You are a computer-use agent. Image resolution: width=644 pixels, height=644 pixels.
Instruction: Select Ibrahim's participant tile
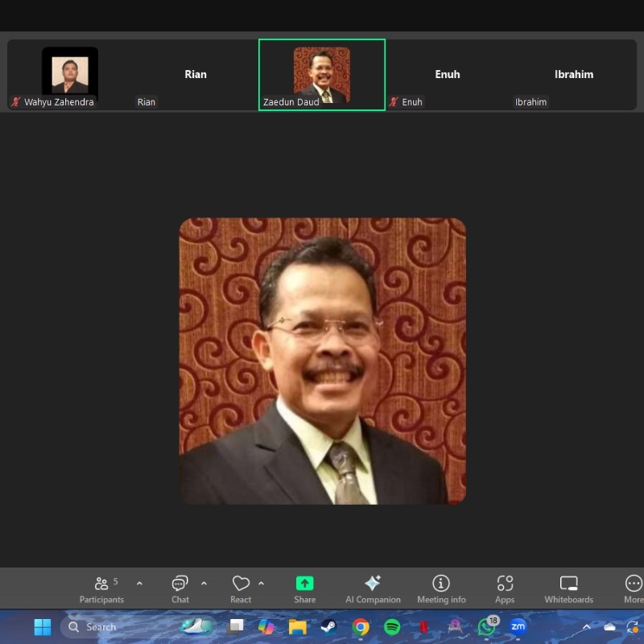point(574,74)
